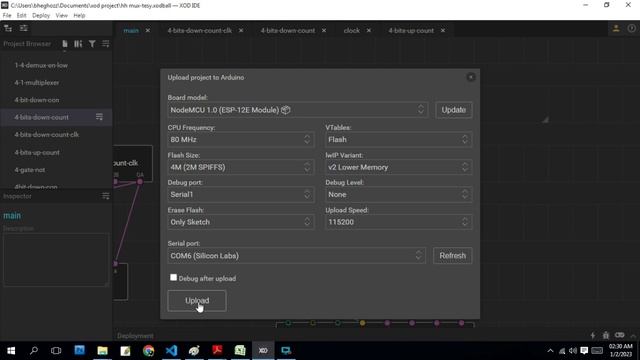Switch to the clock tab
640x360 pixels.
[351, 31]
